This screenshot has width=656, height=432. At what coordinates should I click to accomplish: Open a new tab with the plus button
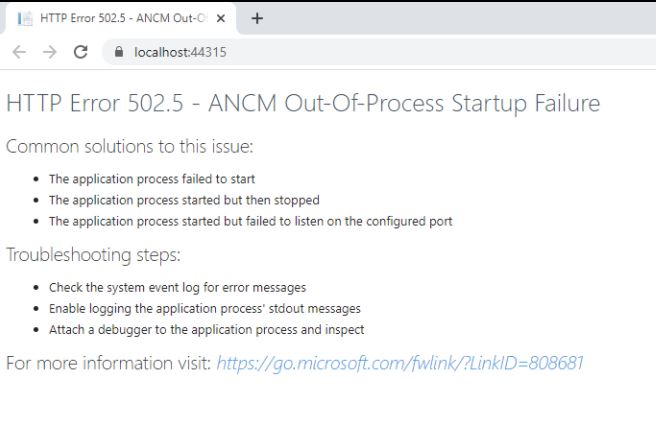point(257,18)
